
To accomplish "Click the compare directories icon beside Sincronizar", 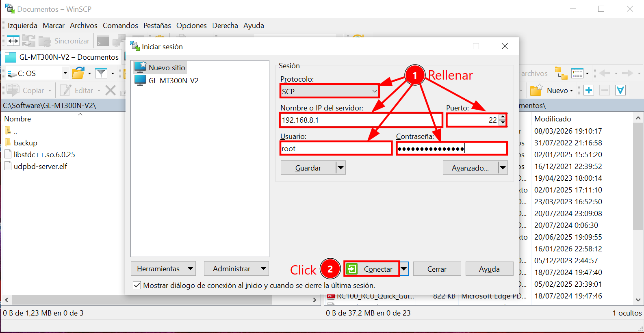I will click(29, 41).
